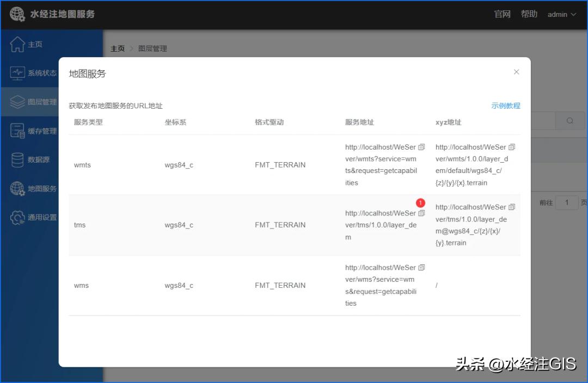Copy the tms xyz address URL
The image size is (588, 383).
pos(511,207)
